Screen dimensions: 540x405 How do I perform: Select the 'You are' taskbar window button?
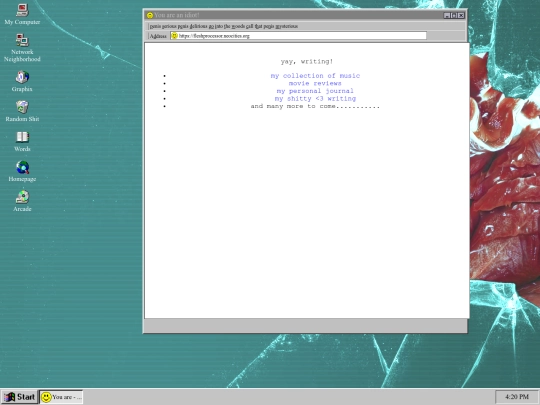pyautogui.click(x=61, y=397)
